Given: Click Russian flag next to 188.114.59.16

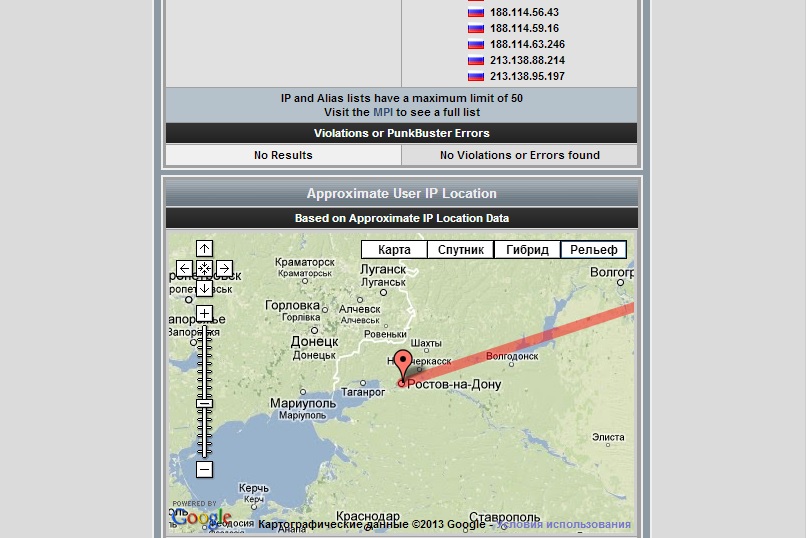Looking at the screenshot, I should [475, 28].
